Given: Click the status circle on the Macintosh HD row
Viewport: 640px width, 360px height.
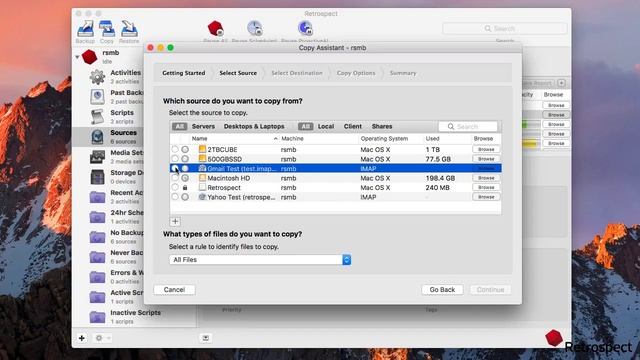Looking at the screenshot, I should (185, 178).
